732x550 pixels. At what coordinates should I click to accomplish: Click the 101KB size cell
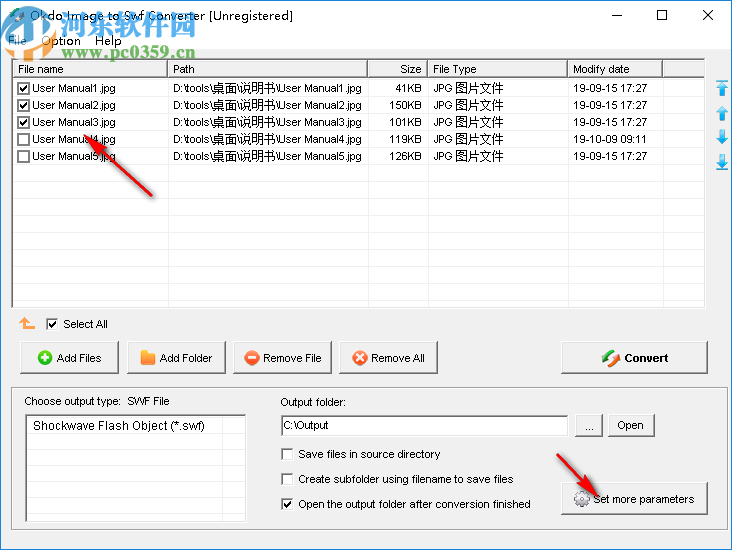click(x=405, y=122)
